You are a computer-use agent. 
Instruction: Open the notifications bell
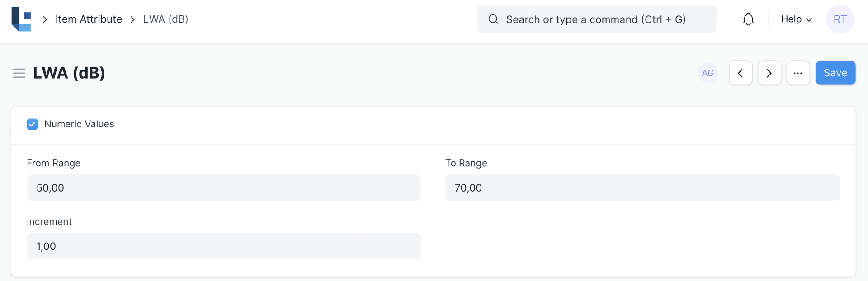748,19
